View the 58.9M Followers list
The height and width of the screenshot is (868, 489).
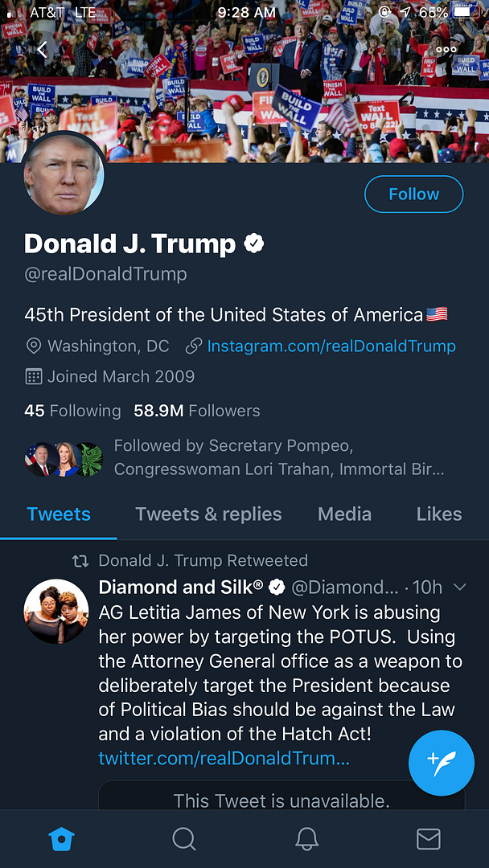click(x=197, y=411)
